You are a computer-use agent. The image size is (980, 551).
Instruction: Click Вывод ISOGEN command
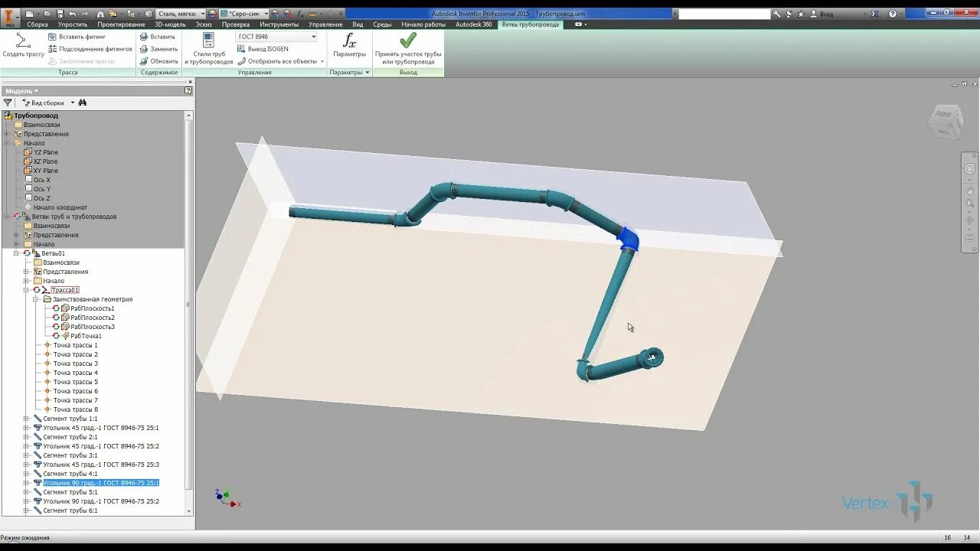point(263,49)
